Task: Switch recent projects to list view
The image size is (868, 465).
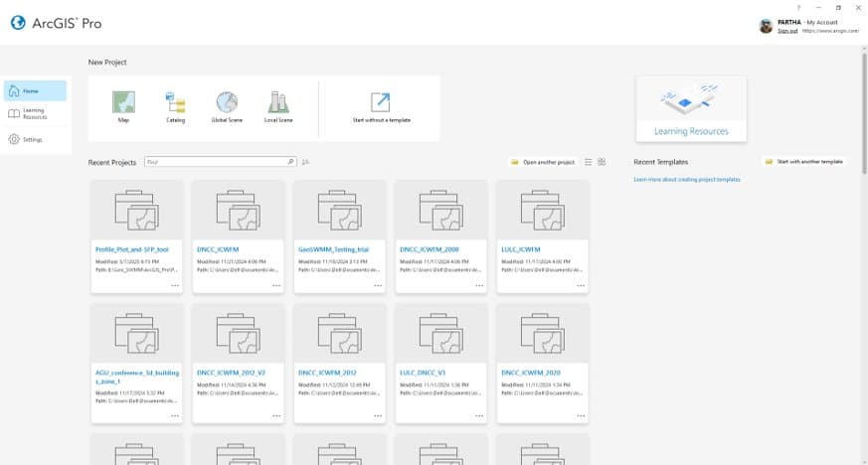Action: coord(589,162)
